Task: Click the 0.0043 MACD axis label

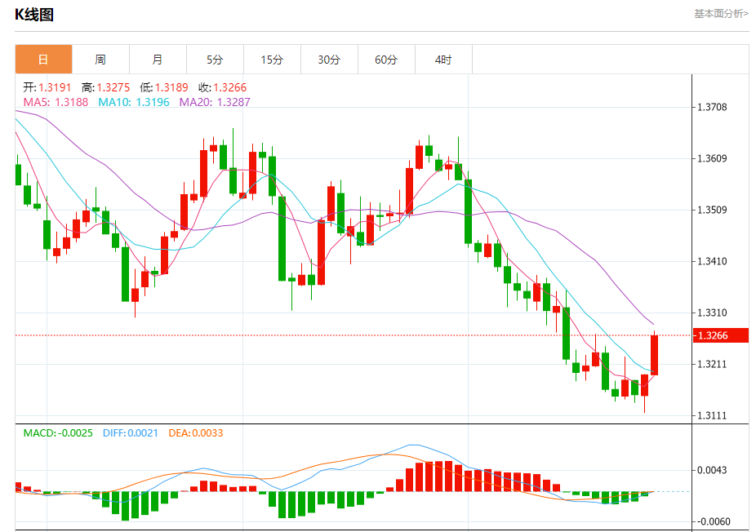Action: click(x=712, y=470)
